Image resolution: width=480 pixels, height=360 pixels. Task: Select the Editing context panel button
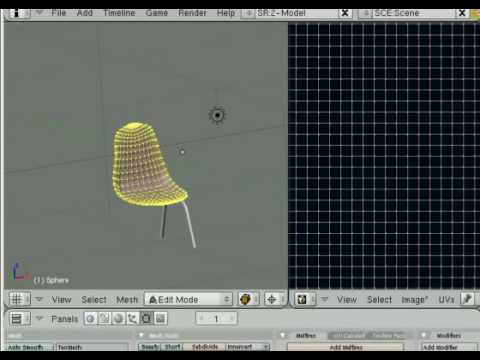click(x=146, y=319)
